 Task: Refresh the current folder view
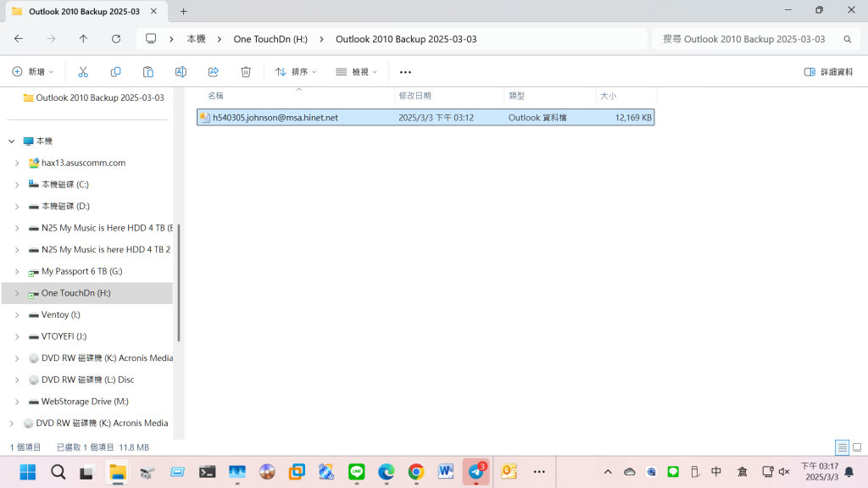(116, 39)
